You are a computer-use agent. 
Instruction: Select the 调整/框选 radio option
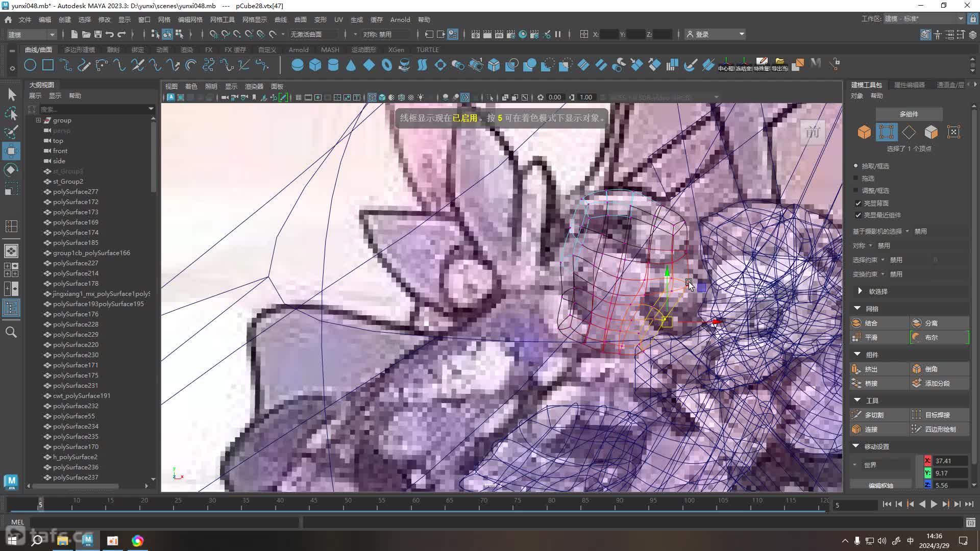pyautogui.click(x=856, y=190)
